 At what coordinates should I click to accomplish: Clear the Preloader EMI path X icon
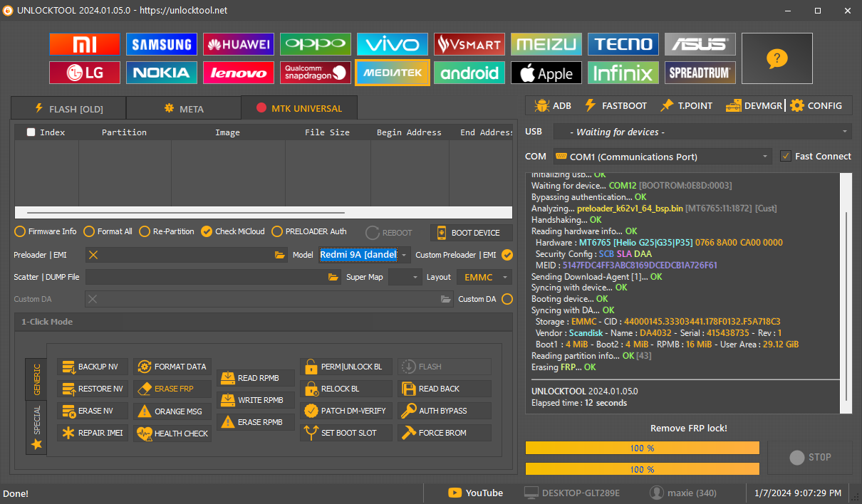[93, 255]
